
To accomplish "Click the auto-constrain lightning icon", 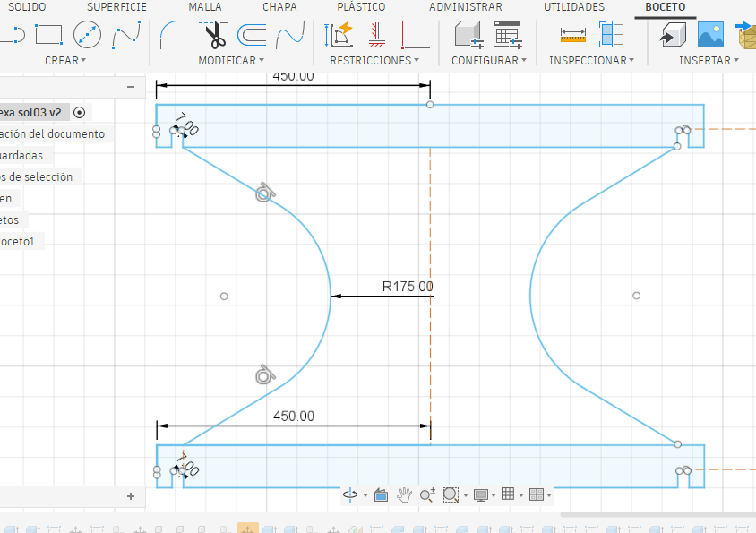I will click(x=339, y=35).
